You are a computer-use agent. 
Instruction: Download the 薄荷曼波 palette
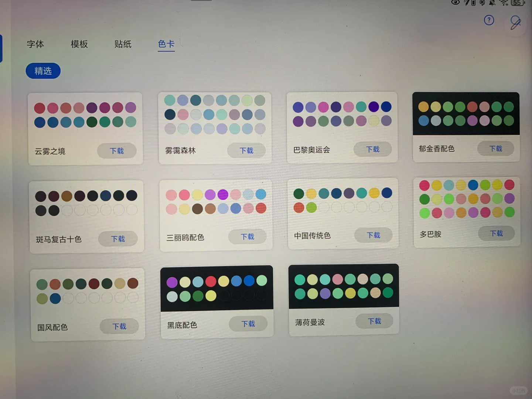pyautogui.click(x=375, y=321)
